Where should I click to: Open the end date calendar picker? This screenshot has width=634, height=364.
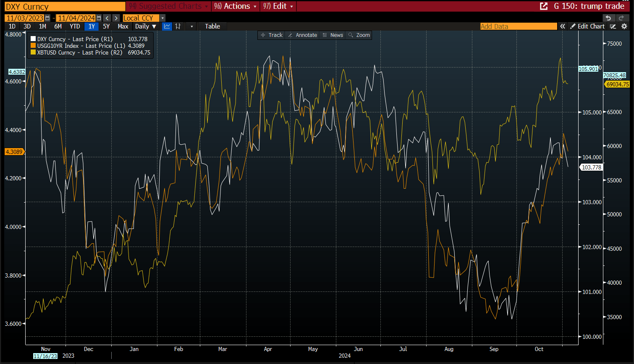(99, 18)
